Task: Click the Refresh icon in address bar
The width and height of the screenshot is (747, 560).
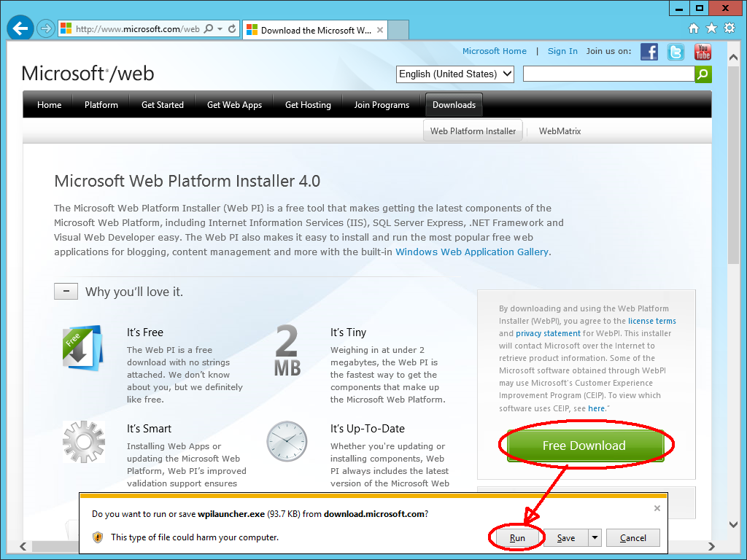Action: tap(232, 28)
